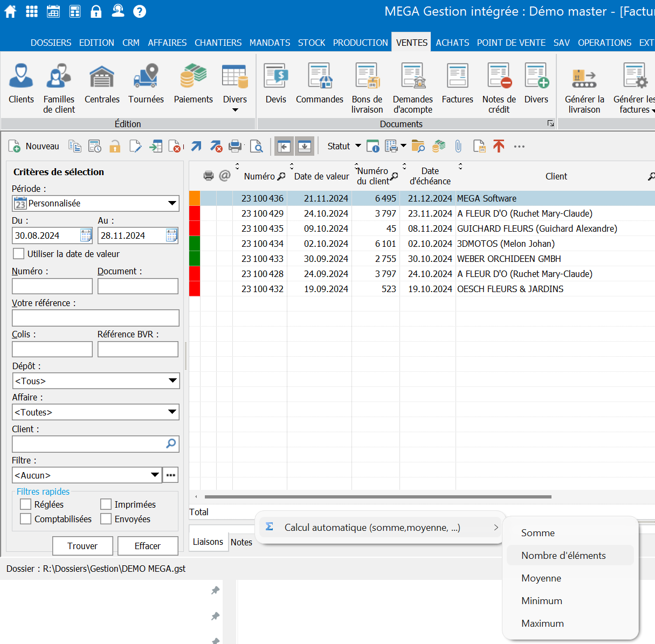Check the Réglées quick filter

click(25, 504)
